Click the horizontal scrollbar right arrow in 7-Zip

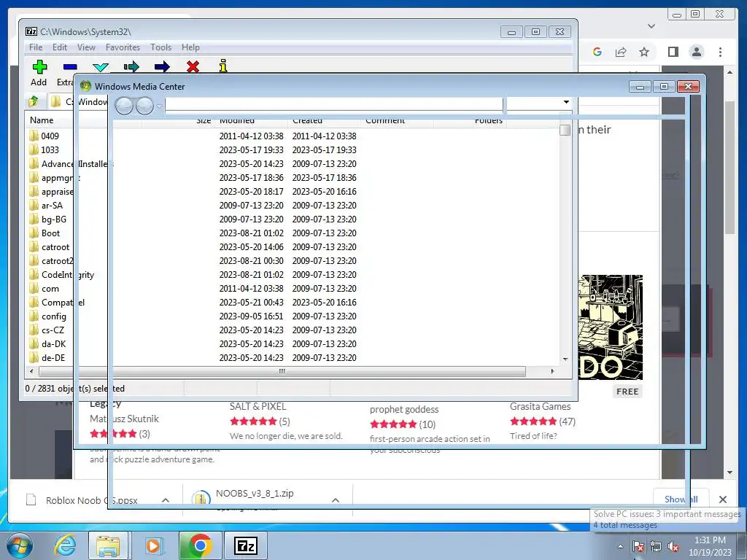[552, 371]
